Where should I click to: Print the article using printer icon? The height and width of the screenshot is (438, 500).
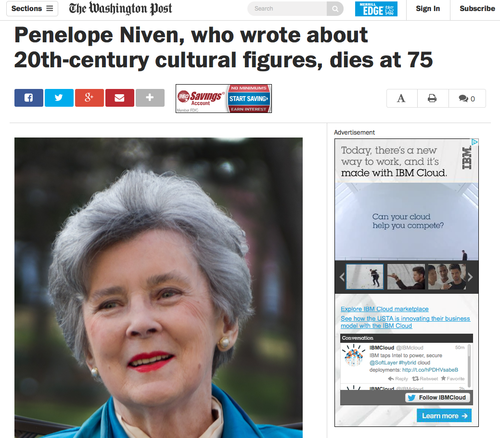[433, 98]
